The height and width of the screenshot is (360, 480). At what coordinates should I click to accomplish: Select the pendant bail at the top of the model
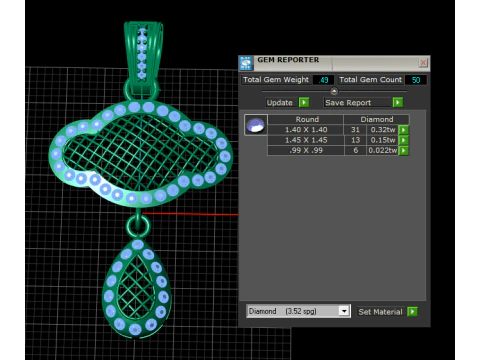[143, 57]
